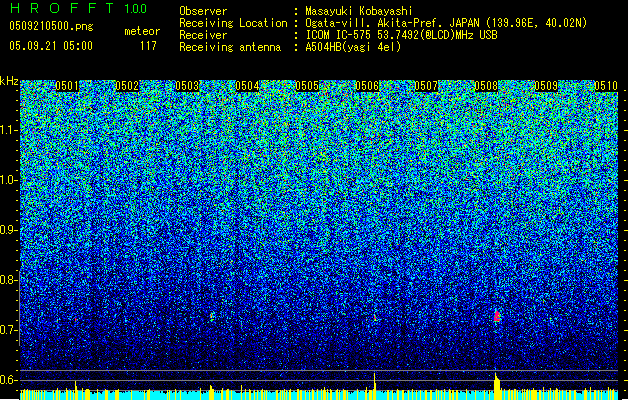Click the 'Receiving Location' label
The image size is (629, 400).
click(x=233, y=23)
